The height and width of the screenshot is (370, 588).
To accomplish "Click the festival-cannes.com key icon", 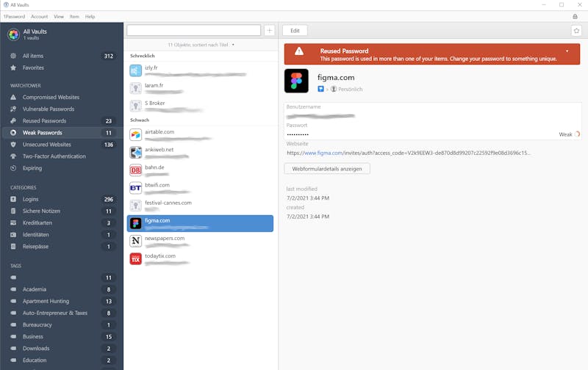I will 135,206.
